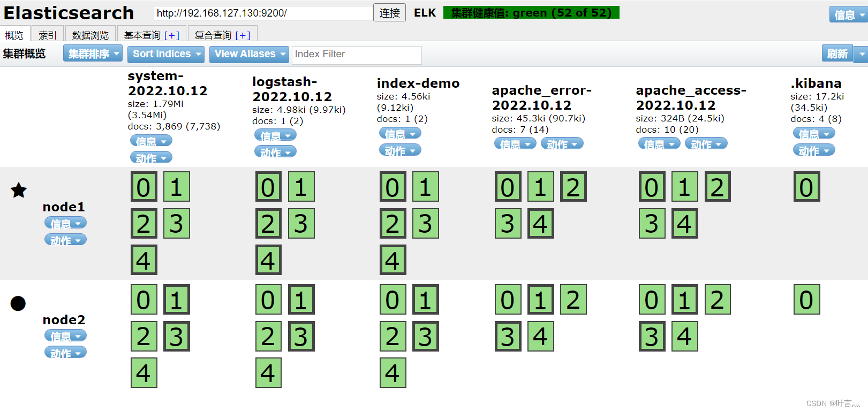868x412 pixels.
Task: Switch to the 索引 tab
Action: point(47,35)
